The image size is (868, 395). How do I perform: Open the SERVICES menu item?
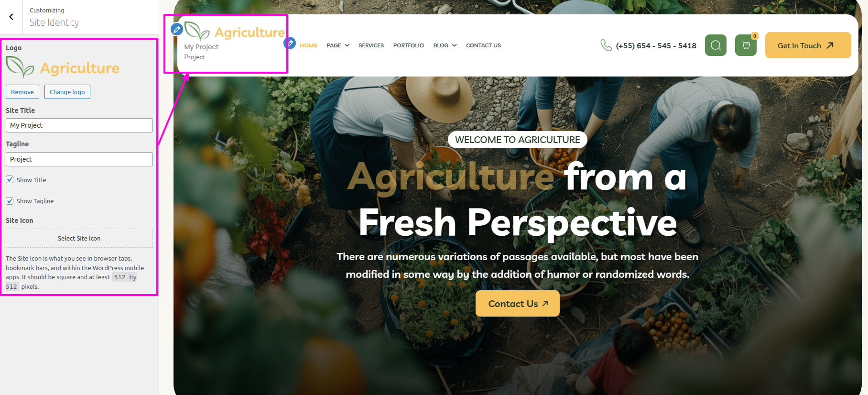click(x=371, y=45)
